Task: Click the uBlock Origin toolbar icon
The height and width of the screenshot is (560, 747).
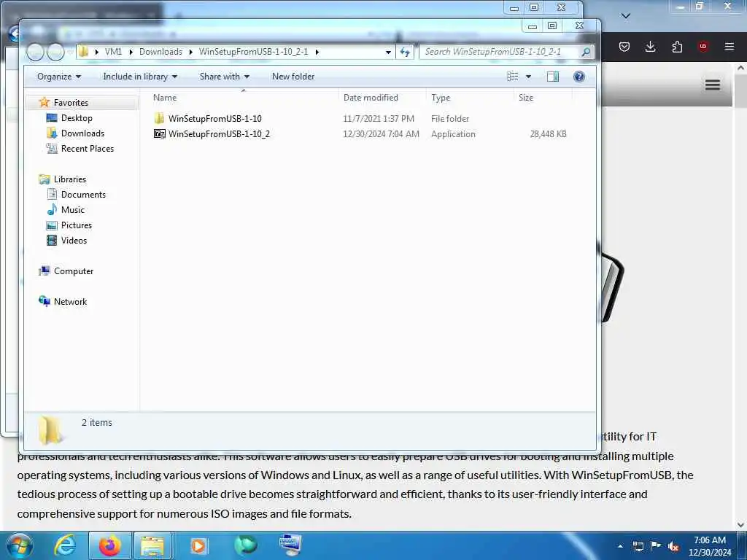Action: [703, 46]
